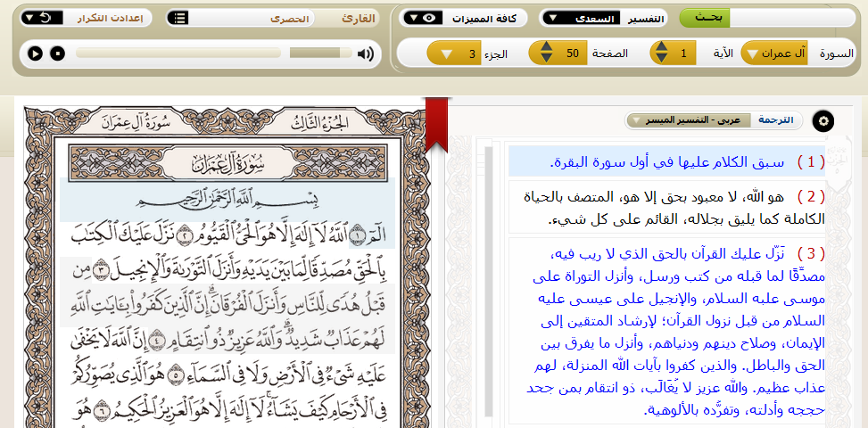Click page number value 50
The width and height of the screenshot is (868, 428).
click(x=573, y=53)
